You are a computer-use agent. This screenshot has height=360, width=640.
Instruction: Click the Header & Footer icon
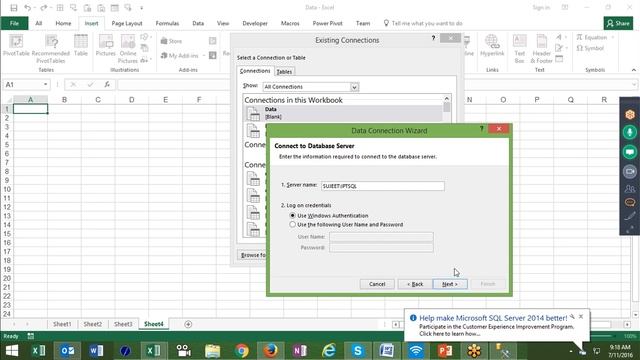[x=541, y=49]
